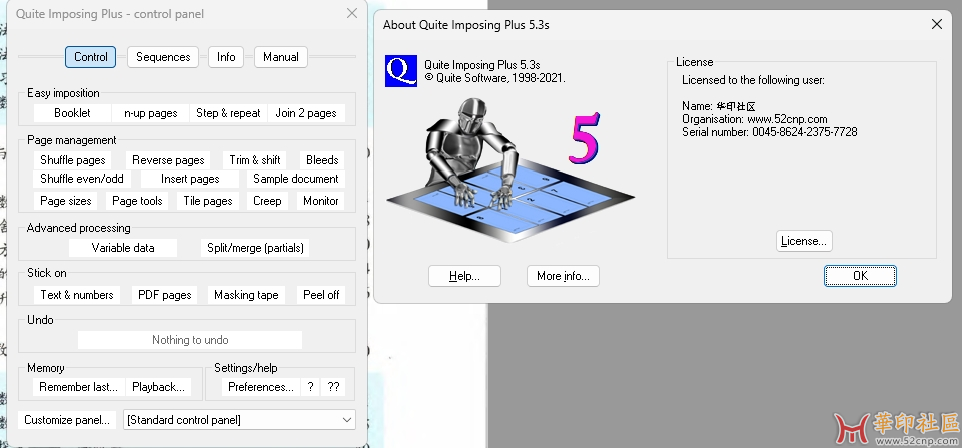
Task: Click the License... button
Action: point(804,241)
